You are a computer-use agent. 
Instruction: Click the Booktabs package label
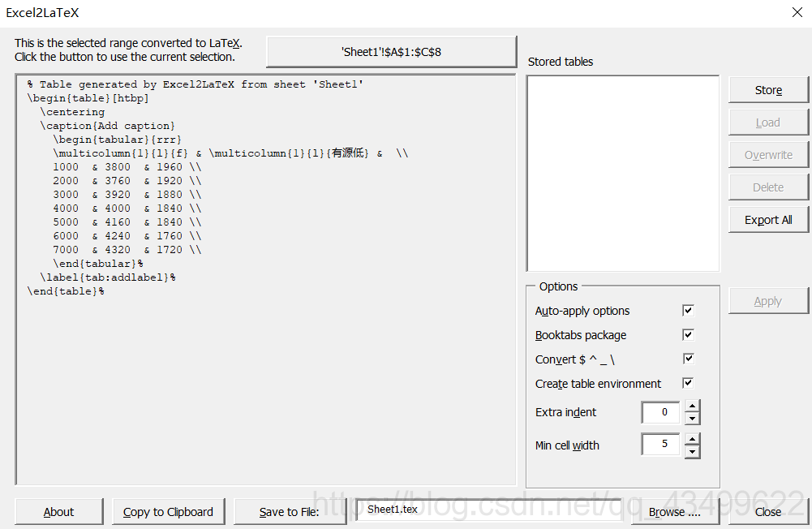click(581, 335)
